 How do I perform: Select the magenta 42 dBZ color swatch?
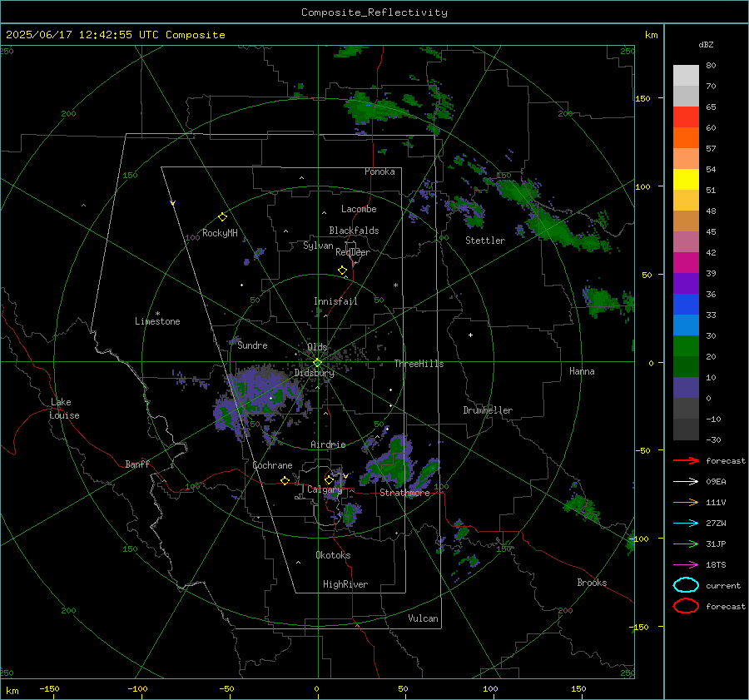pyautogui.click(x=686, y=263)
